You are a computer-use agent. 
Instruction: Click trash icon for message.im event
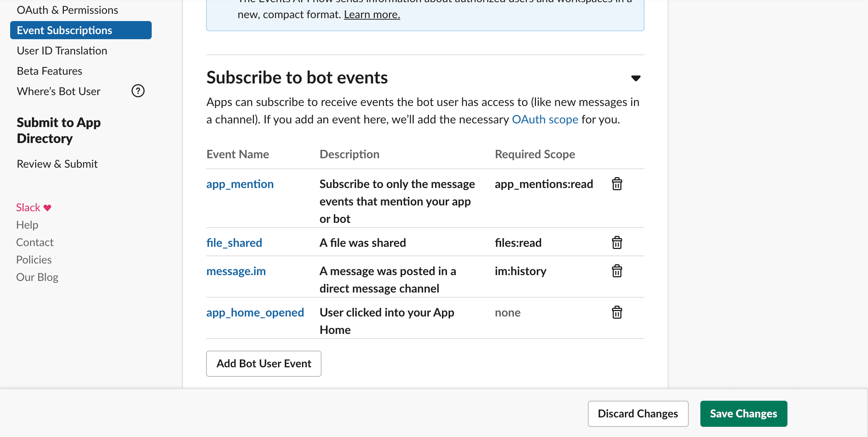click(617, 271)
